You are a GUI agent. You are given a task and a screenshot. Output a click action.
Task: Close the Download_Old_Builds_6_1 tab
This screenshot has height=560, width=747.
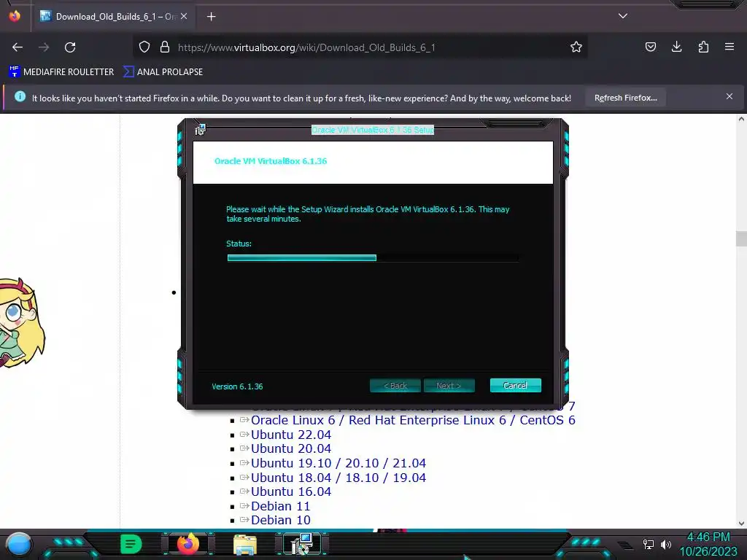pos(184,17)
